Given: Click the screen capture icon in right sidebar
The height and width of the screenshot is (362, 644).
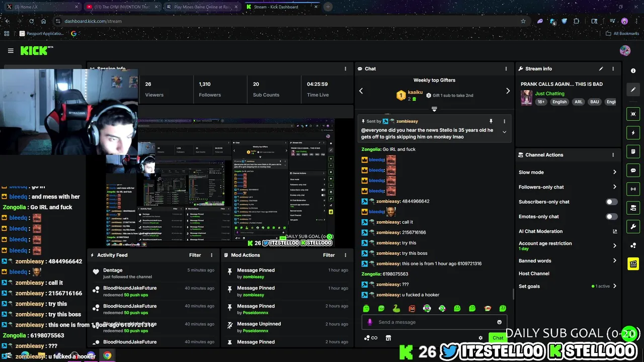Looking at the screenshot, I should tap(633, 114).
